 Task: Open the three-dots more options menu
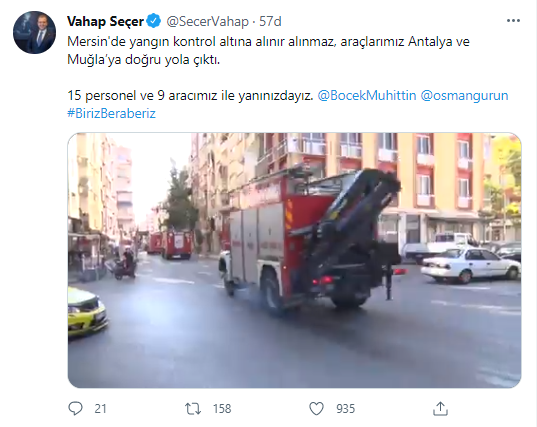click(x=513, y=21)
